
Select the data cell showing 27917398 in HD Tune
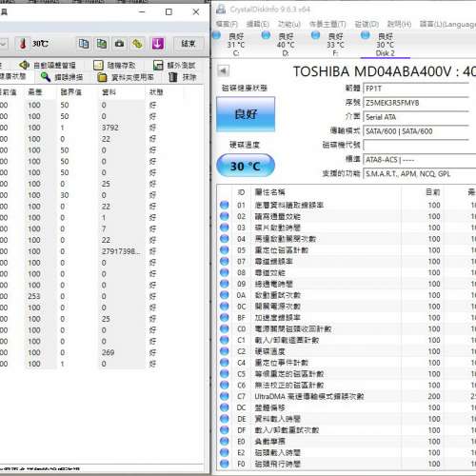click(120, 251)
